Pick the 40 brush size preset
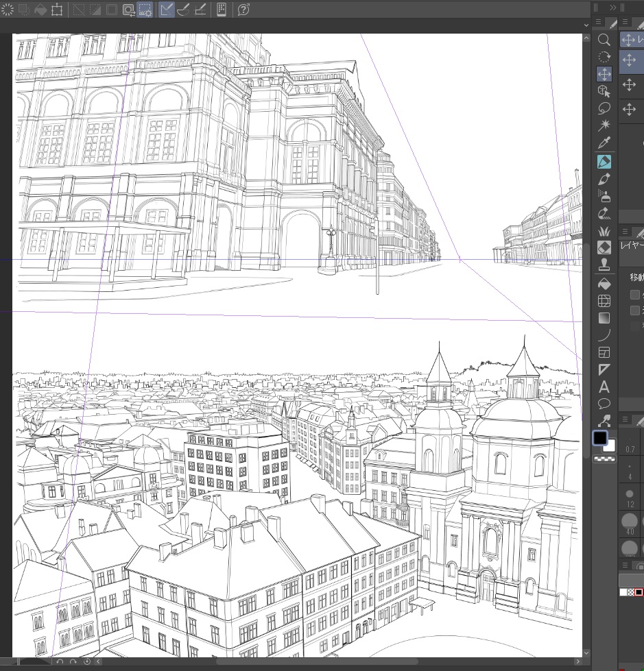 (x=630, y=524)
